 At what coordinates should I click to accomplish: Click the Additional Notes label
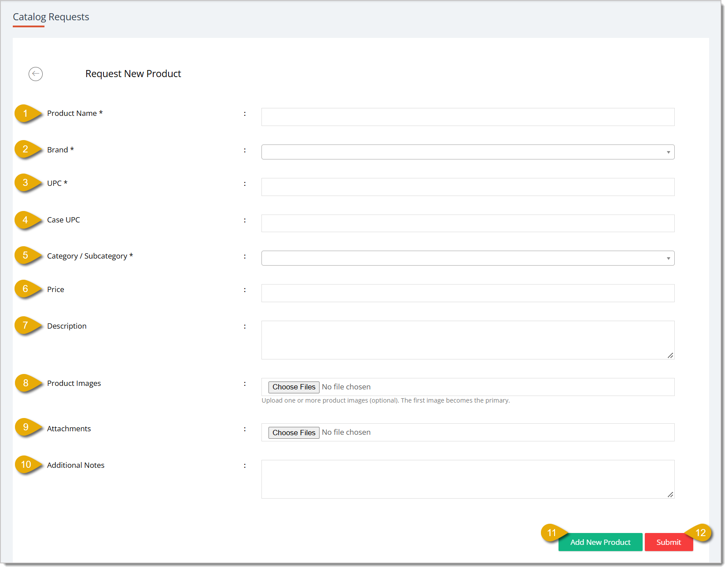tap(76, 465)
